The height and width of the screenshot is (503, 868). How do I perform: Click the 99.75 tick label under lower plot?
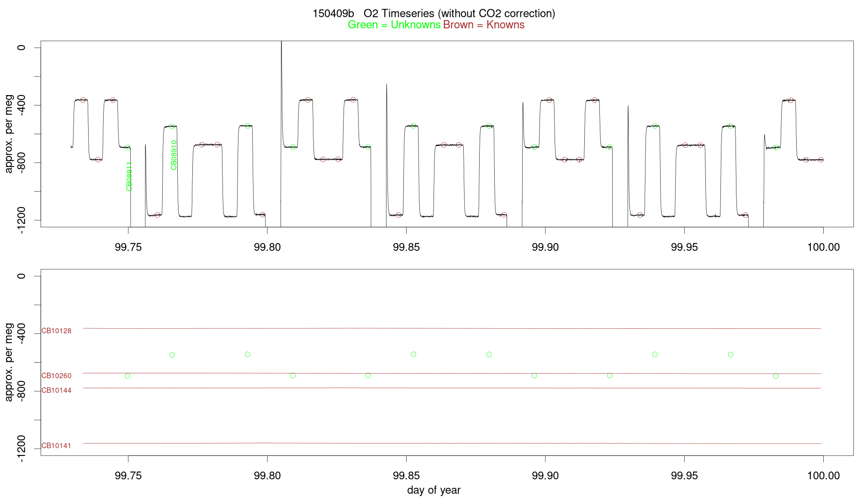(x=128, y=476)
